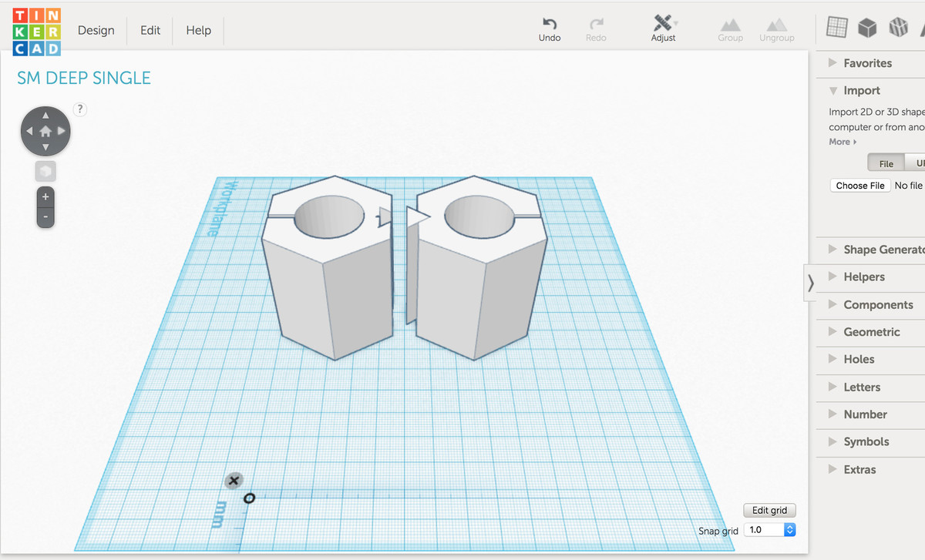Open the Snap grid dropdown
The image size is (925, 560).
point(769,530)
